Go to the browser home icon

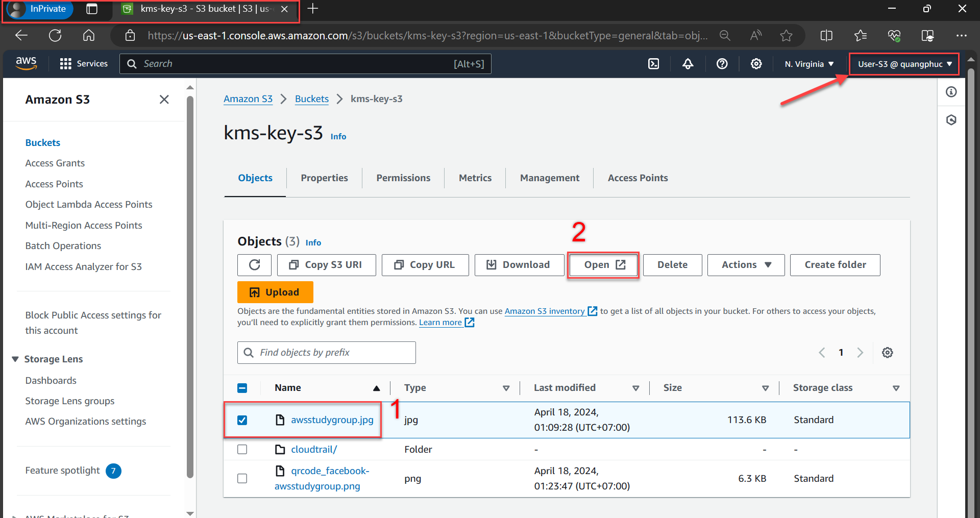[x=89, y=35]
